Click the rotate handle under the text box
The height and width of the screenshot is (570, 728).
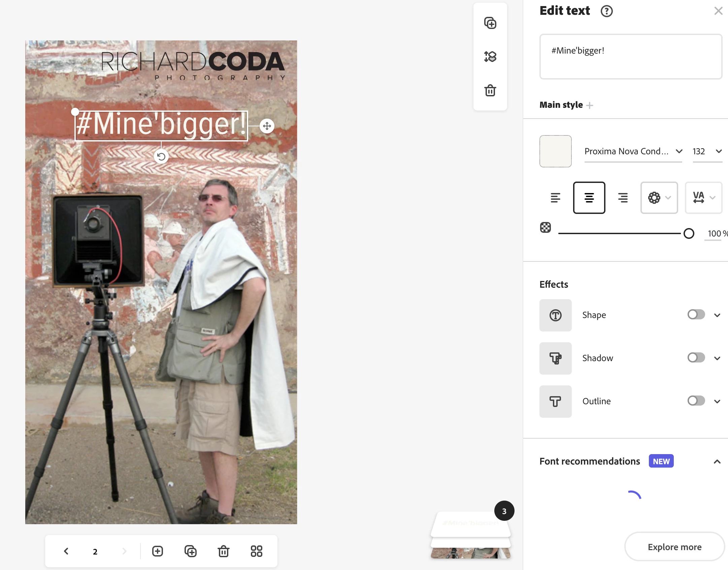[x=161, y=157]
